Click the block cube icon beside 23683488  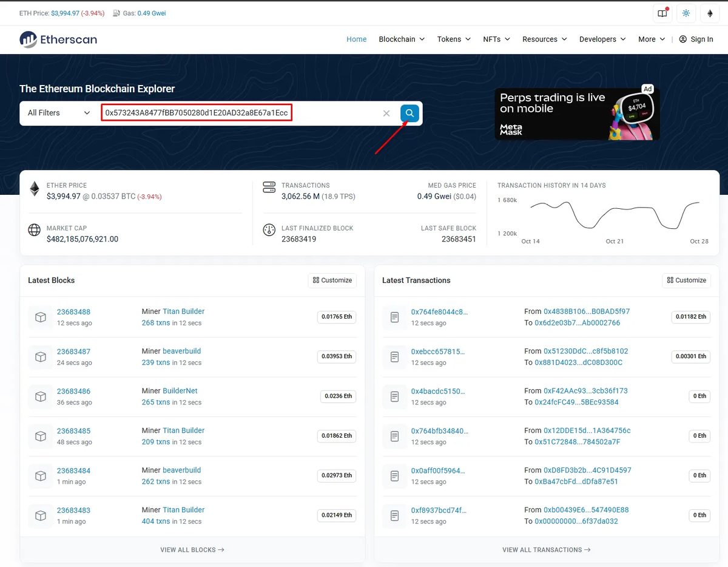(x=40, y=317)
